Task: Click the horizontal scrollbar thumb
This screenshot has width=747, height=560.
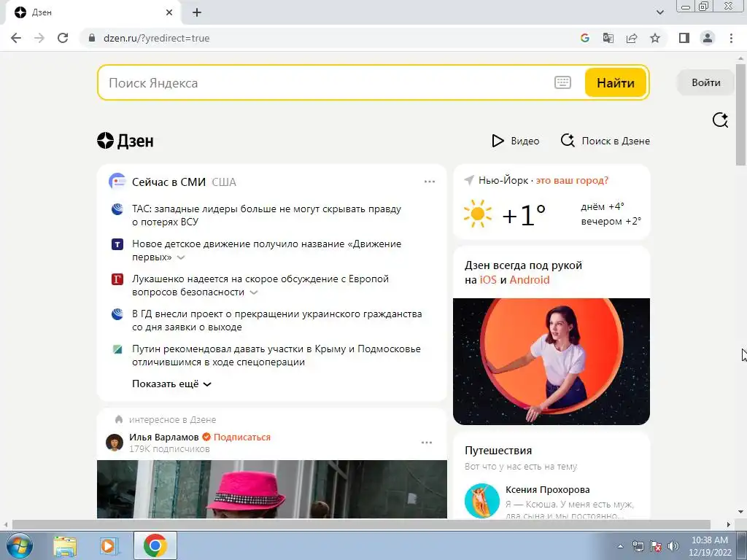Action: [361, 524]
